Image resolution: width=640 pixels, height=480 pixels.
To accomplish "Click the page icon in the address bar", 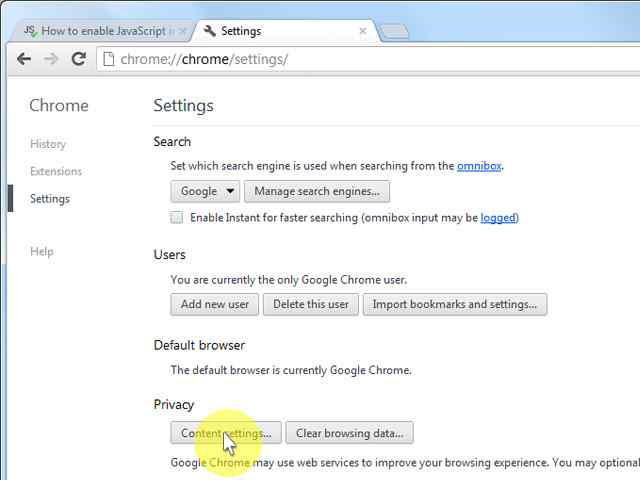I will (109, 59).
